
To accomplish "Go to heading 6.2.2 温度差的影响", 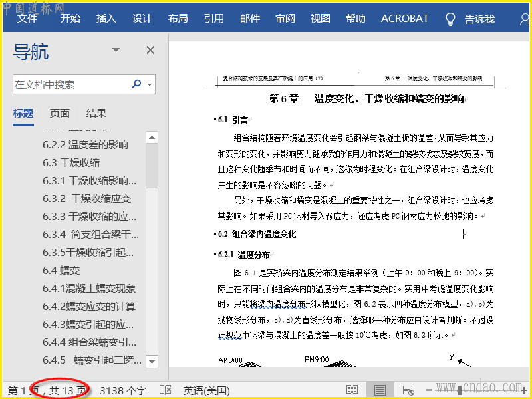I will click(86, 145).
